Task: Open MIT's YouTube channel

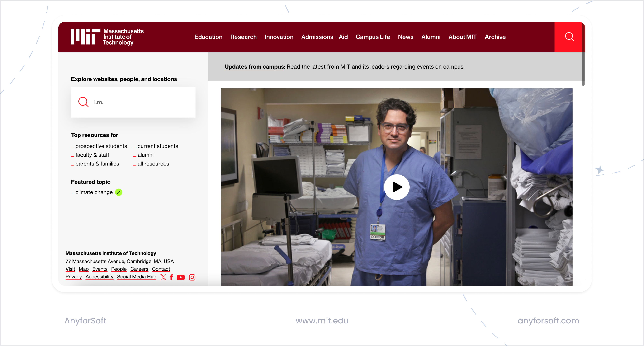Action: point(181,277)
